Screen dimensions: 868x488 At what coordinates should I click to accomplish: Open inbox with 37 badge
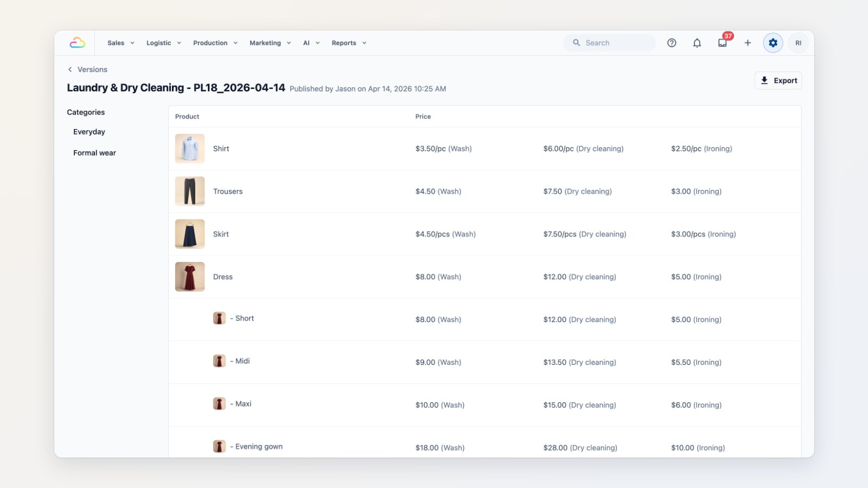pyautogui.click(x=723, y=43)
